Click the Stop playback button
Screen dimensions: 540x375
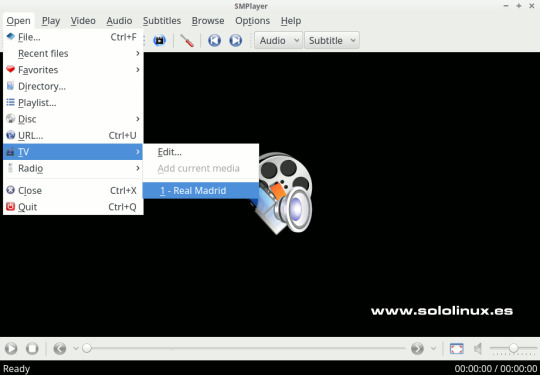[32, 348]
